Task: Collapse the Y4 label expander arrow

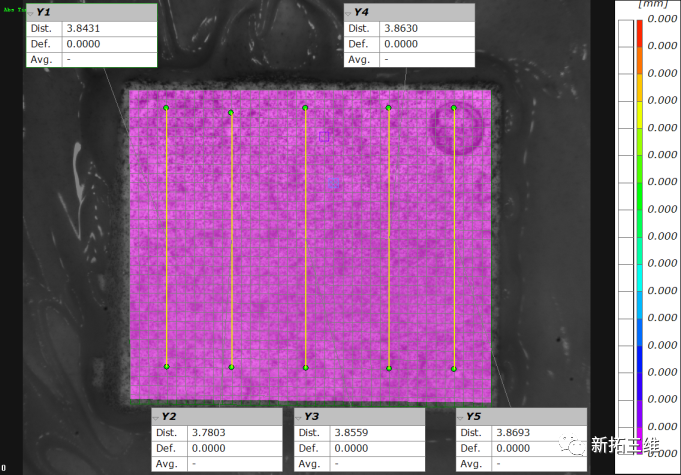Action: click(x=348, y=14)
